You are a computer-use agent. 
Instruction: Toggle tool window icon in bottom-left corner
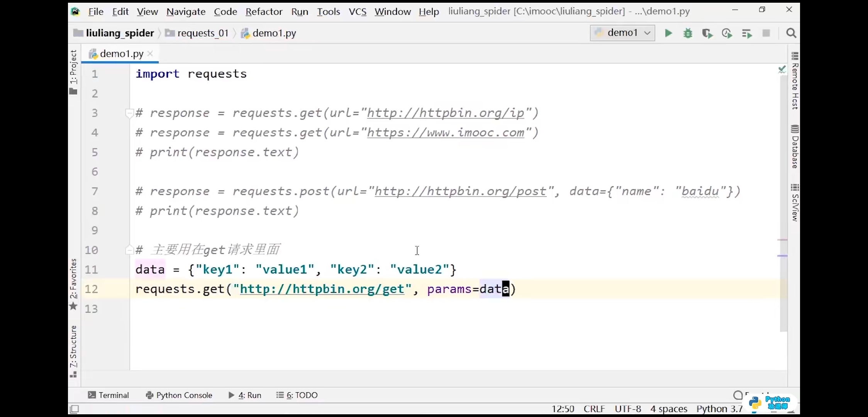click(75, 409)
